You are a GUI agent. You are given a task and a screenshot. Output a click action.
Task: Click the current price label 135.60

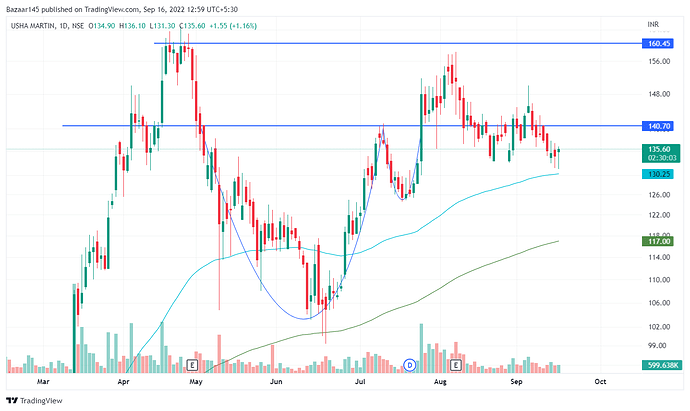tap(657, 150)
